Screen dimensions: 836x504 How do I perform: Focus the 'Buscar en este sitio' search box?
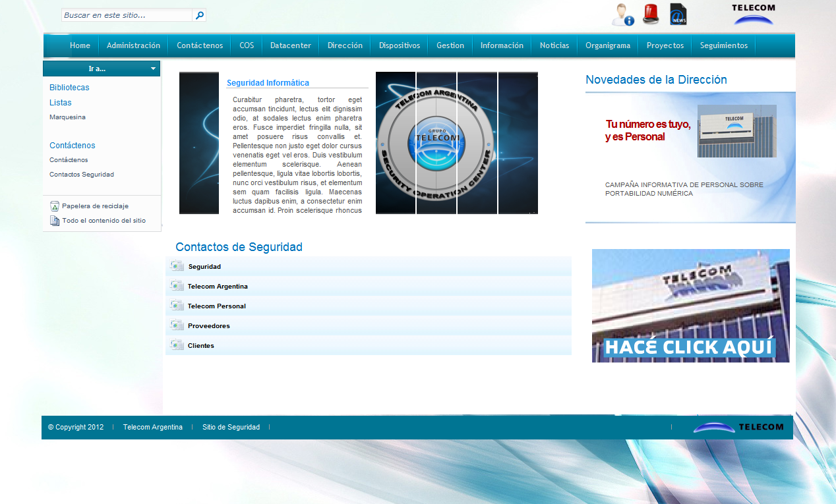(127, 15)
